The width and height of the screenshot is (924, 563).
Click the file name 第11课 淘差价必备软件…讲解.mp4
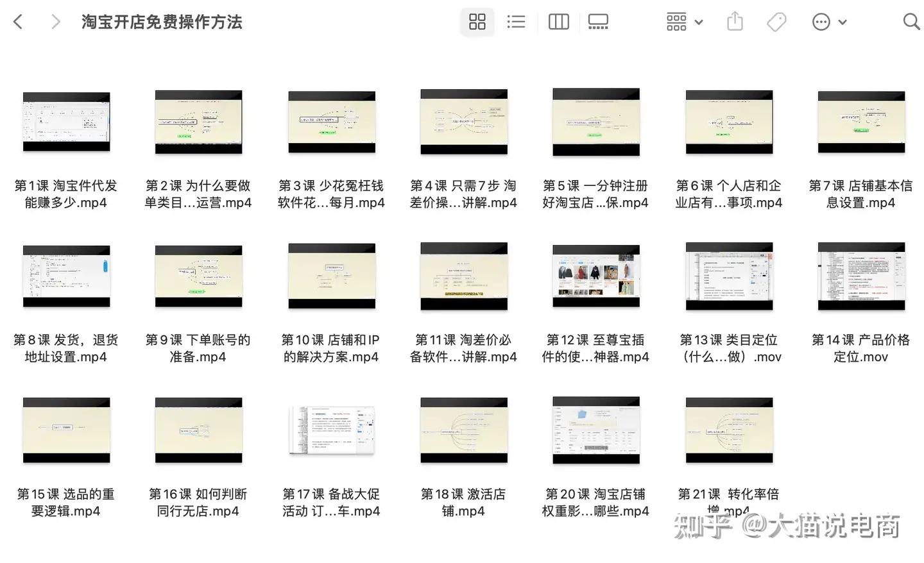click(464, 348)
